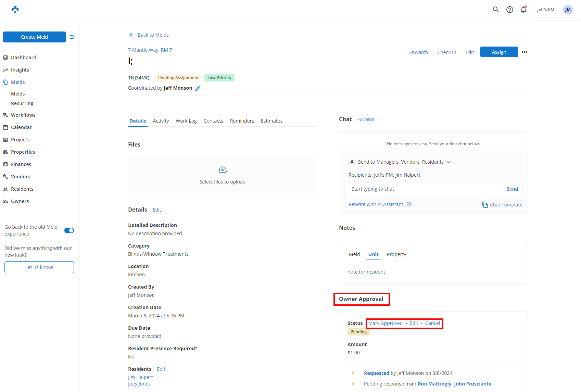Open the Chat Template icon

tap(485, 205)
